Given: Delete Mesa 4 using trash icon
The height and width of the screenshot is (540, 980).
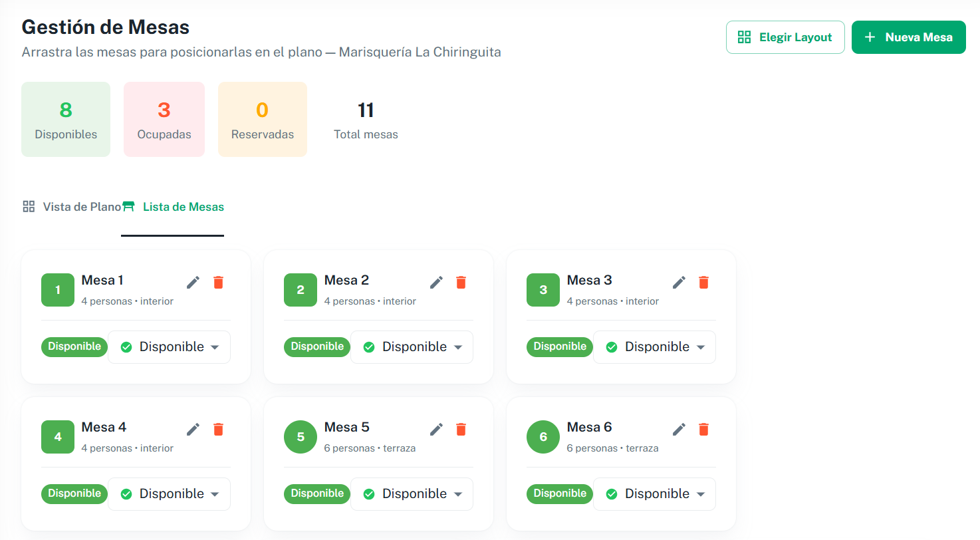Looking at the screenshot, I should 218,430.
